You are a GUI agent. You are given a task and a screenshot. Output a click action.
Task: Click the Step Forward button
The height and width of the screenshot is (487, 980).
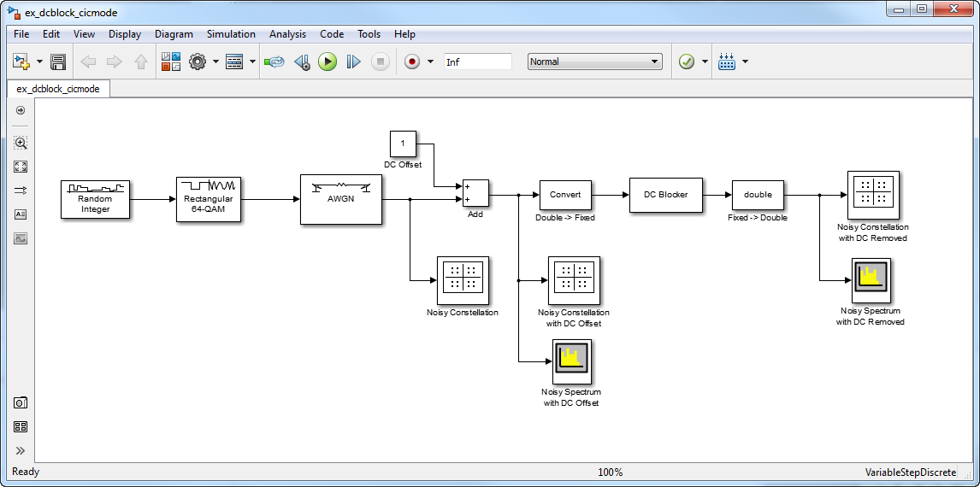click(354, 62)
